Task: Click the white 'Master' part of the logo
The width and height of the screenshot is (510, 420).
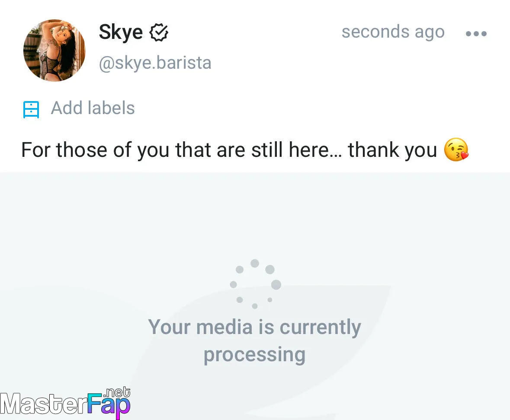Action: [x=44, y=404]
